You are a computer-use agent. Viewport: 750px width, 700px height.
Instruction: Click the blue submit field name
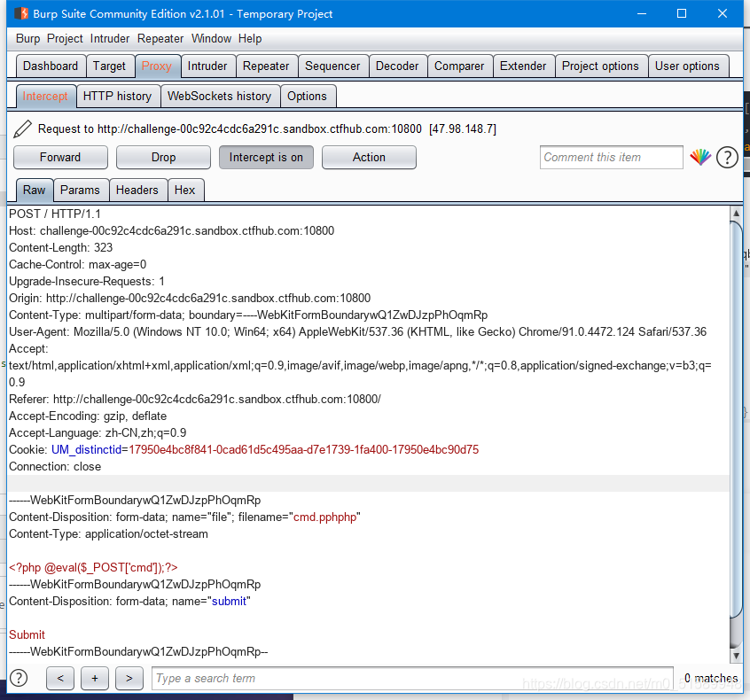(x=229, y=602)
